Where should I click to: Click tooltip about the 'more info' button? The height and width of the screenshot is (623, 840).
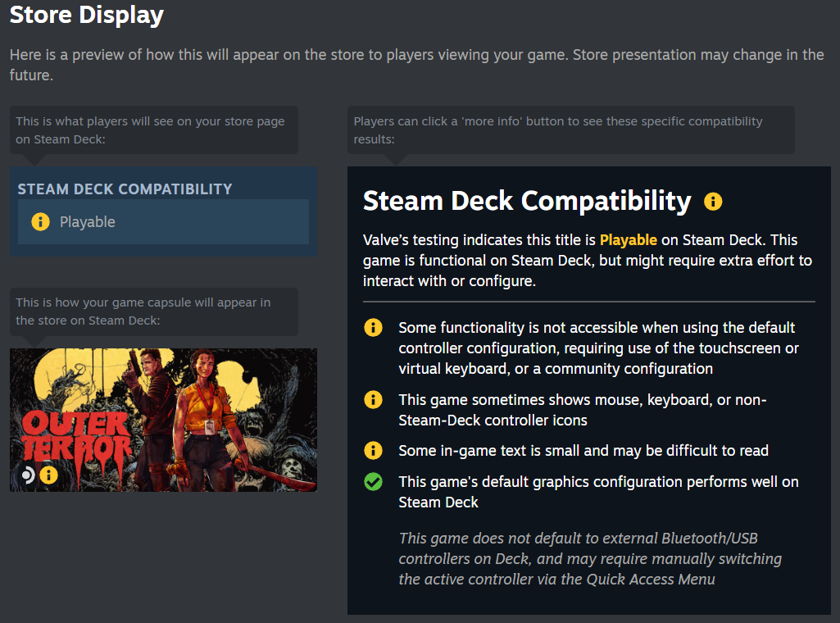point(571,130)
